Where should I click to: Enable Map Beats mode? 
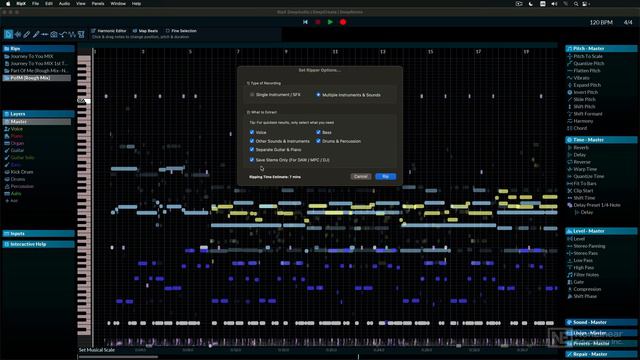(145, 31)
